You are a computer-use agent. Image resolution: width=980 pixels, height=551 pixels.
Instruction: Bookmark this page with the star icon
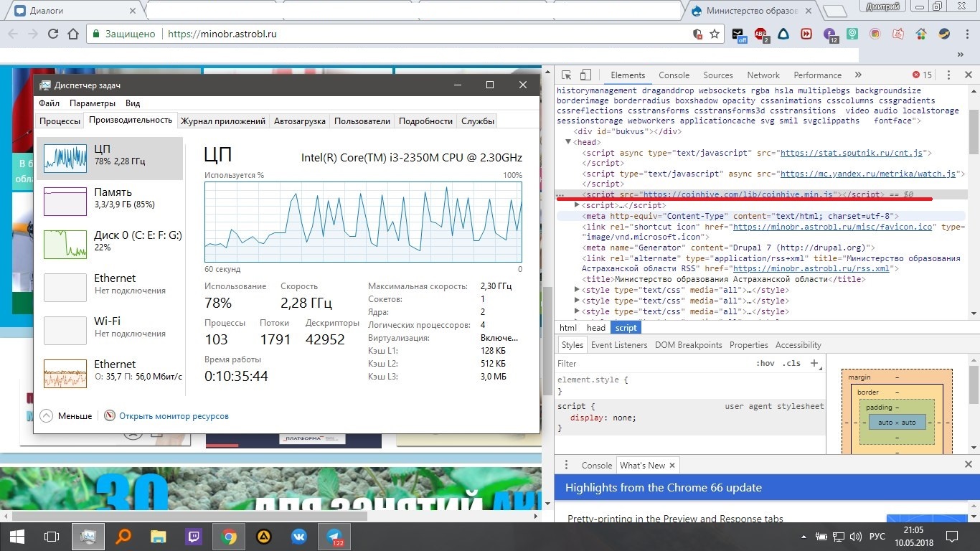[715, 34]
